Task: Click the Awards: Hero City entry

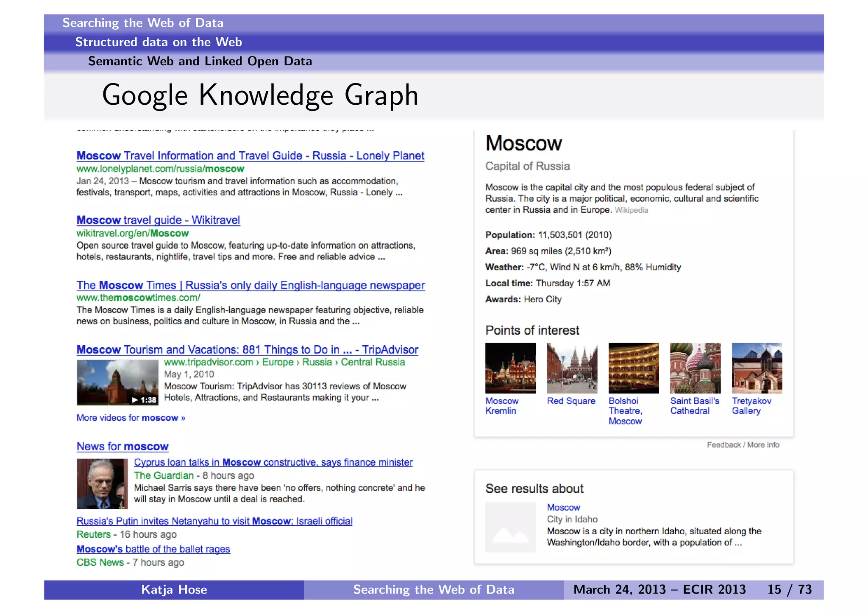Action: click(x=523, y=299)
